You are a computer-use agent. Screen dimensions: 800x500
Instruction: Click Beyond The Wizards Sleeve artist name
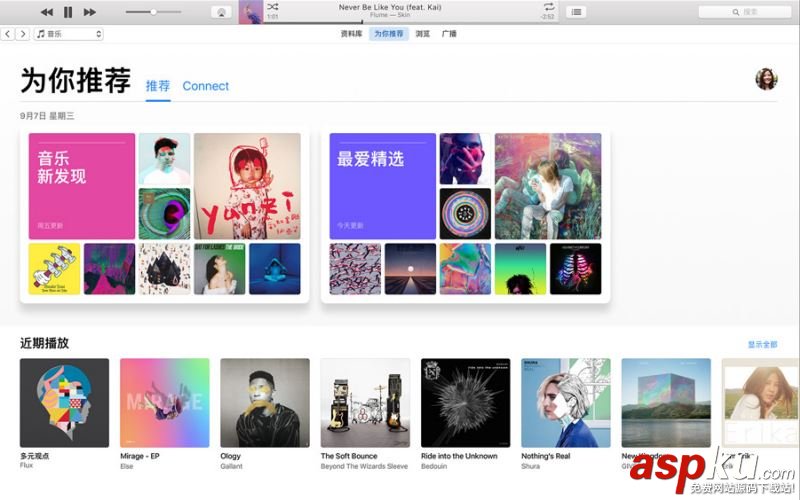pos(364,466)
